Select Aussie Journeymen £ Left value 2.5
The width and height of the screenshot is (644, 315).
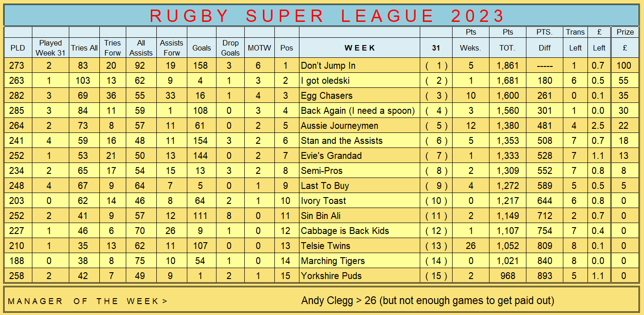click(x=599, y=126)
